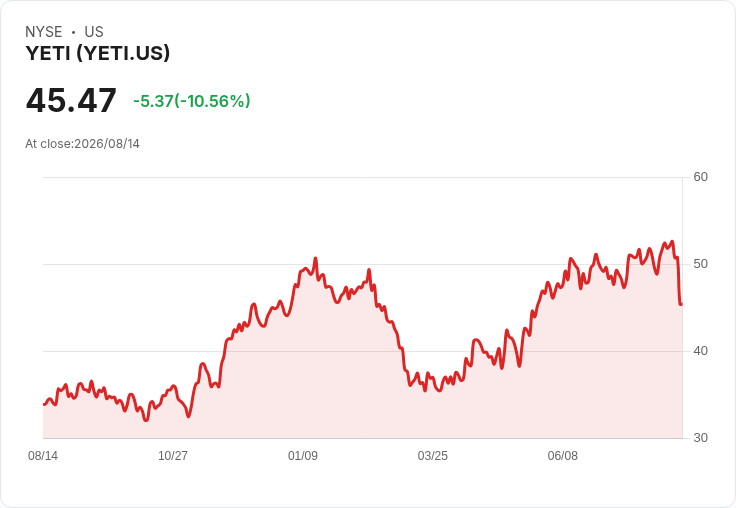This screenshot has width=736, height=508.
Task: Click the 06/08 date axis label
Action: (563, 455)
